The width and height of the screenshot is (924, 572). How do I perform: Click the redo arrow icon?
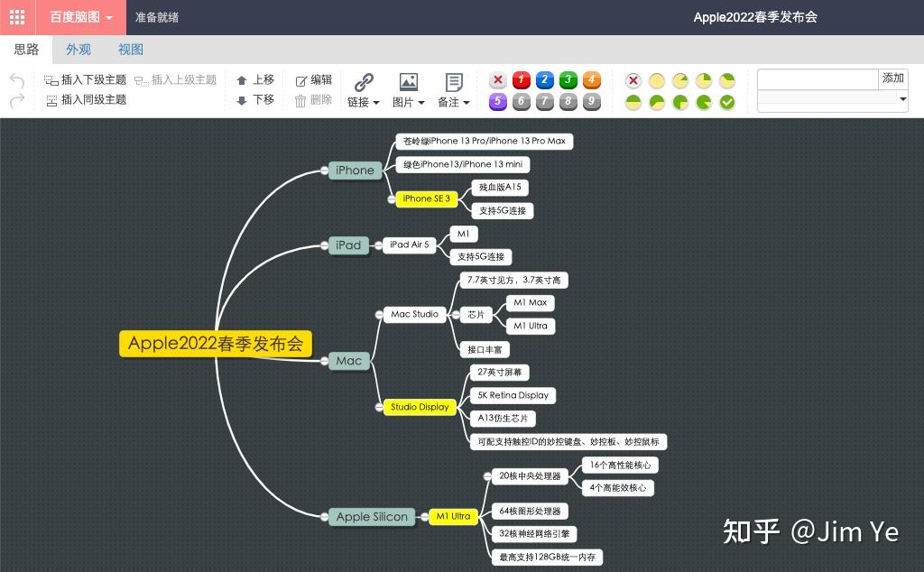pyautogui.click(x=17, y=101)
